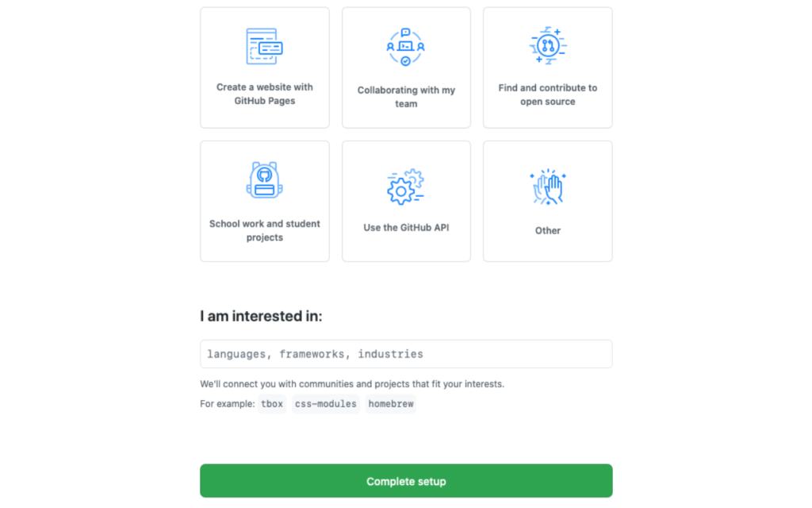Select 'Create a website with GitHub Pages' label
The image size is (812, 508).
(x=265, y=94)
